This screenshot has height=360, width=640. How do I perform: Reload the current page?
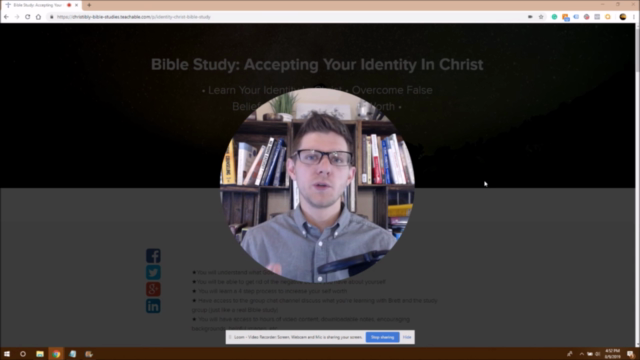27,17
